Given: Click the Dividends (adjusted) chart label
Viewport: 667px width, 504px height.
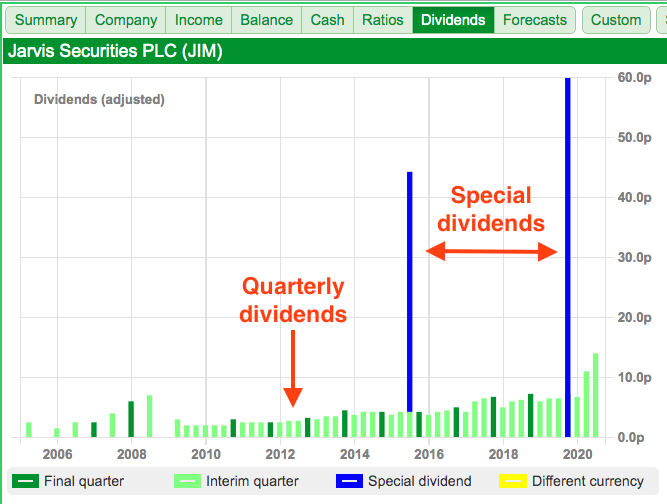Looking at the screenshot, I should (x=99, y=100).
